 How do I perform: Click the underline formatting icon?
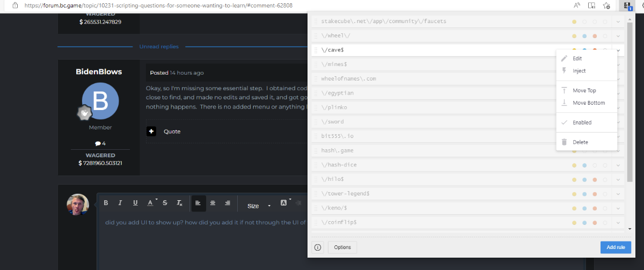[x=135, y=203]
